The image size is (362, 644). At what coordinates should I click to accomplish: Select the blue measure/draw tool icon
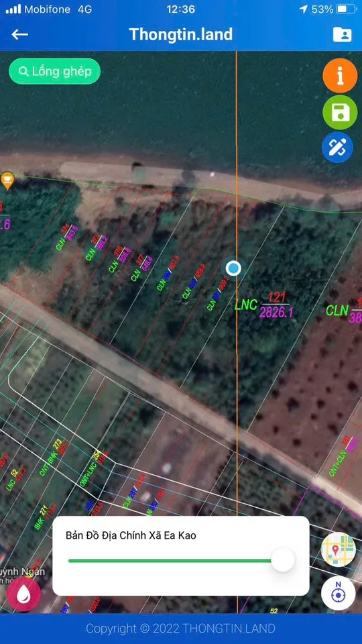pos(337,147)
